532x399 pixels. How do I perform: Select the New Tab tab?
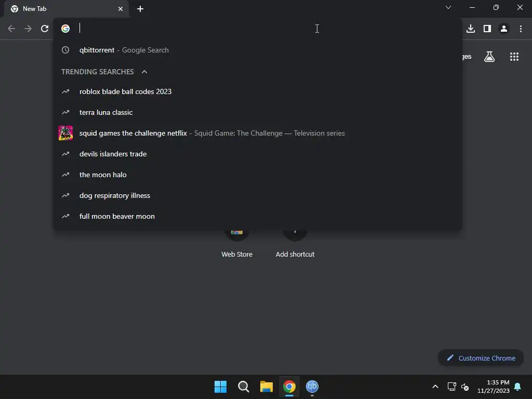pyautogui.click(x=66, y=9)
